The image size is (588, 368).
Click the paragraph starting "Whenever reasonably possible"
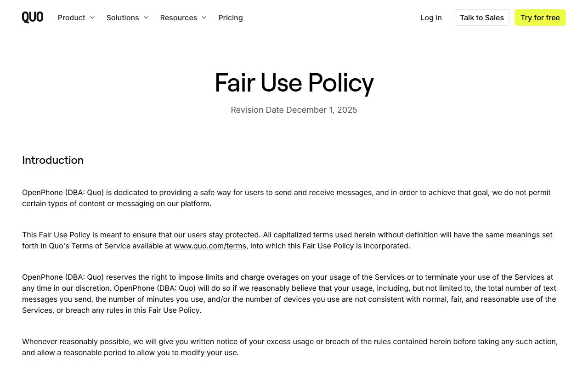(x=290, y=347)
